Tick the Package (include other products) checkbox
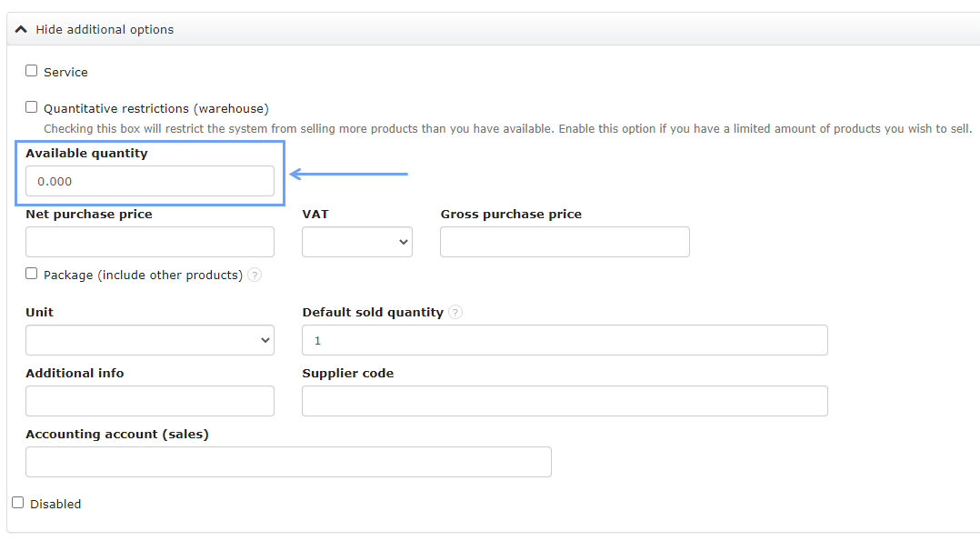The width and height of the screenshot is (980, 541). 32,274
